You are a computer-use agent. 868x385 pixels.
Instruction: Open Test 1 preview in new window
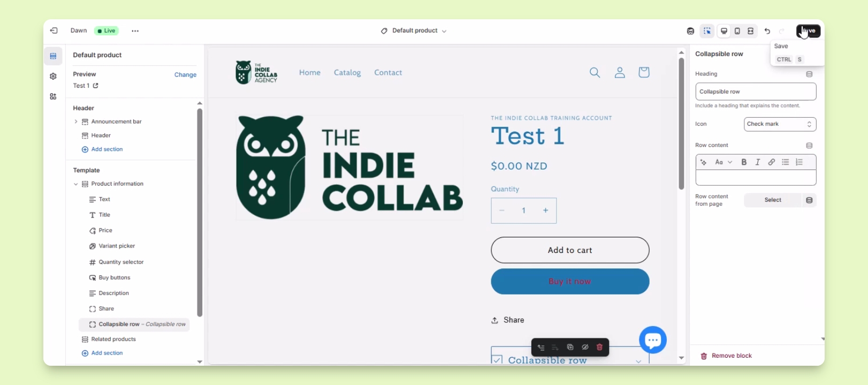tap(96, 86)
